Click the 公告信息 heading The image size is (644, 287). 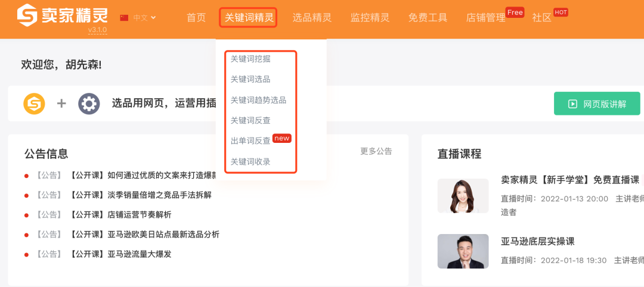47,154
